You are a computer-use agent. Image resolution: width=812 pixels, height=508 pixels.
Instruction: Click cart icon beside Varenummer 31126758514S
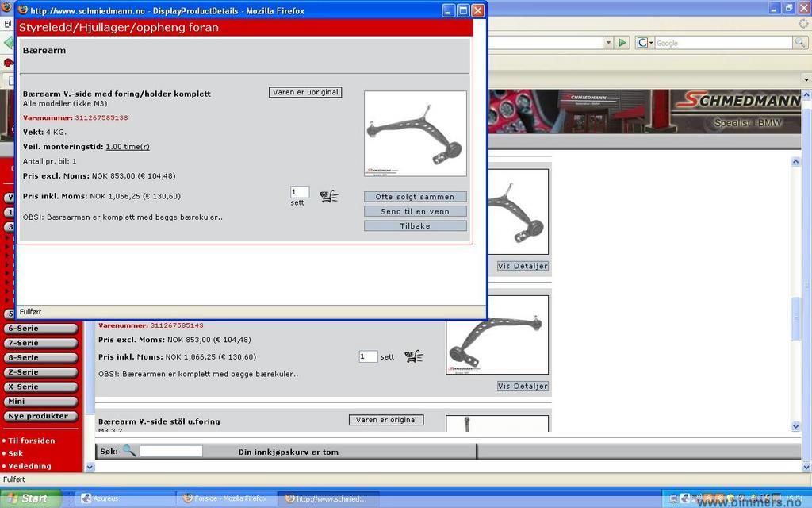click(x=413, y=357)
